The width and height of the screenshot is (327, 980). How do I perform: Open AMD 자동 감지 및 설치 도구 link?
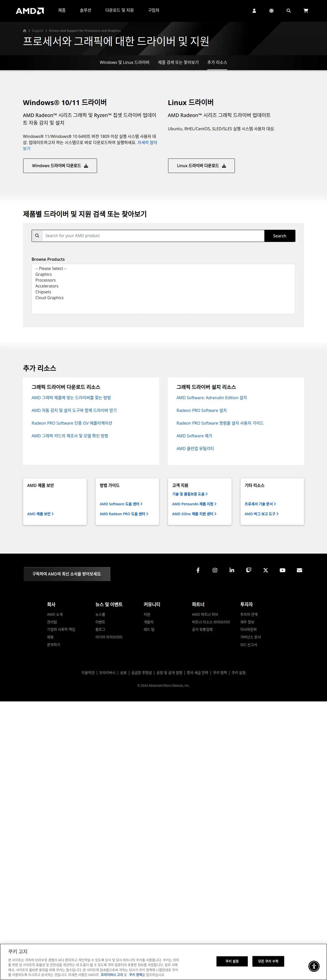click(74, 410)
